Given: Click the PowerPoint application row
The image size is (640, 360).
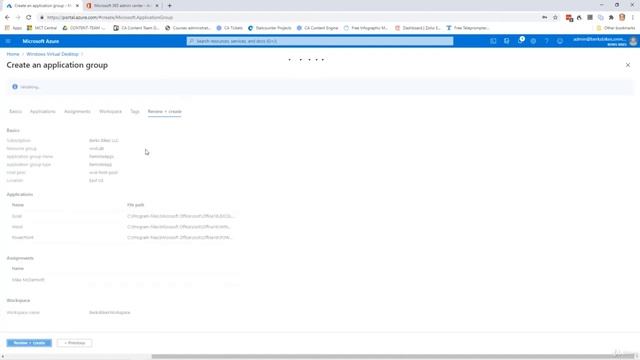Looking at the screenshot, I should [122, 237].
